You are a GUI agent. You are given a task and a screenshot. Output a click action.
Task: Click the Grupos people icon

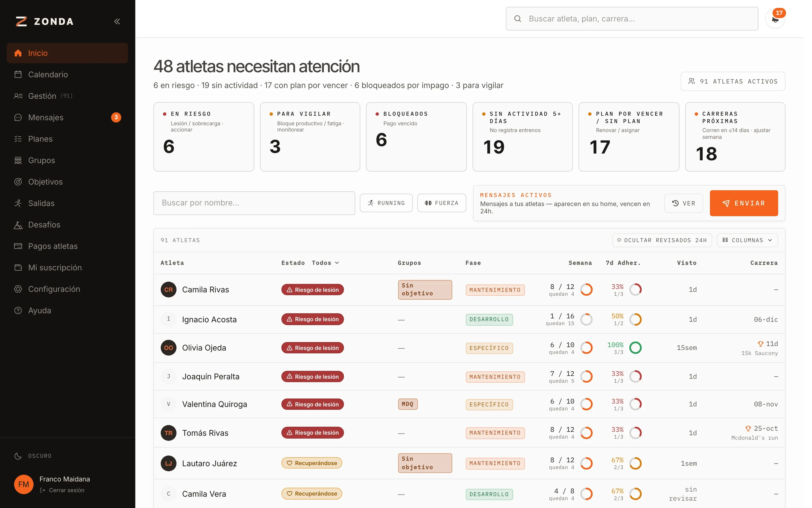click(x=18, y=160)
